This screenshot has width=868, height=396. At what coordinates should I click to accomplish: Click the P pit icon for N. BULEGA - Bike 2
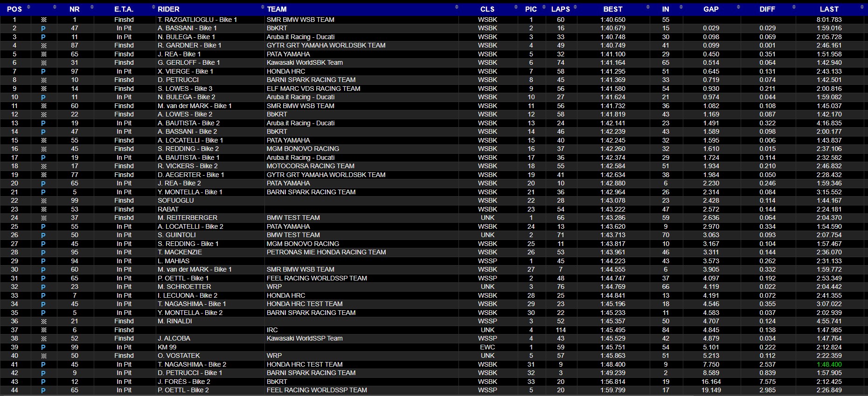click(43, 97)
